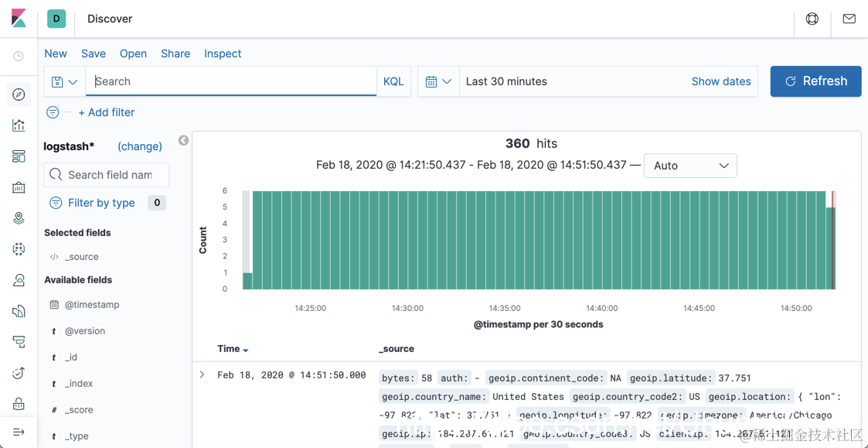This screenshot has width=868, height=448.
Task: Click Last 30 minutes time range
Action: 506,81
